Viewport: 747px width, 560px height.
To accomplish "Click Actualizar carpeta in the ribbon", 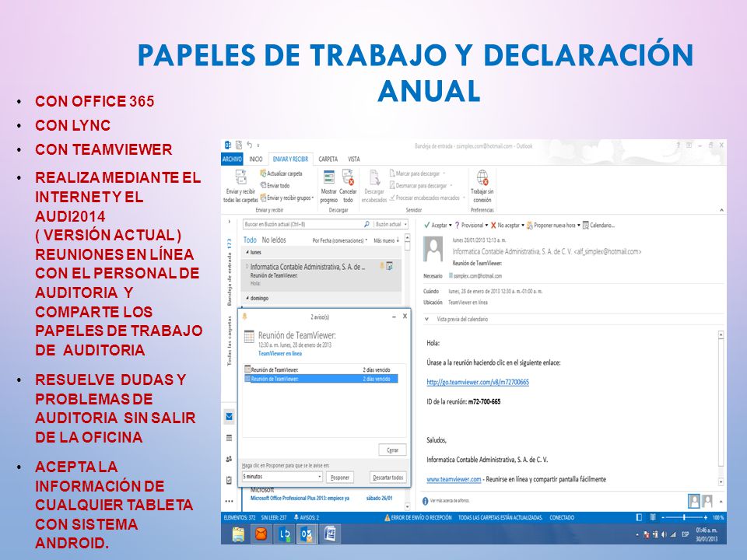I will [281, 173].
